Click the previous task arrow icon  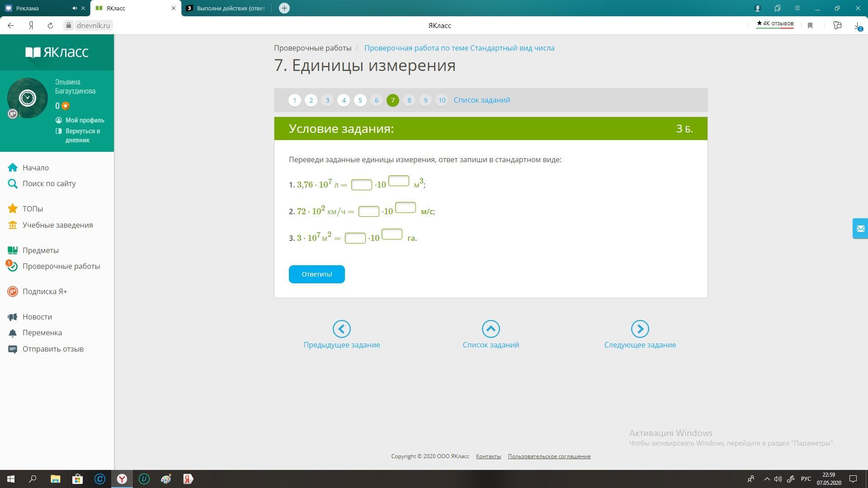click(341, 329)
